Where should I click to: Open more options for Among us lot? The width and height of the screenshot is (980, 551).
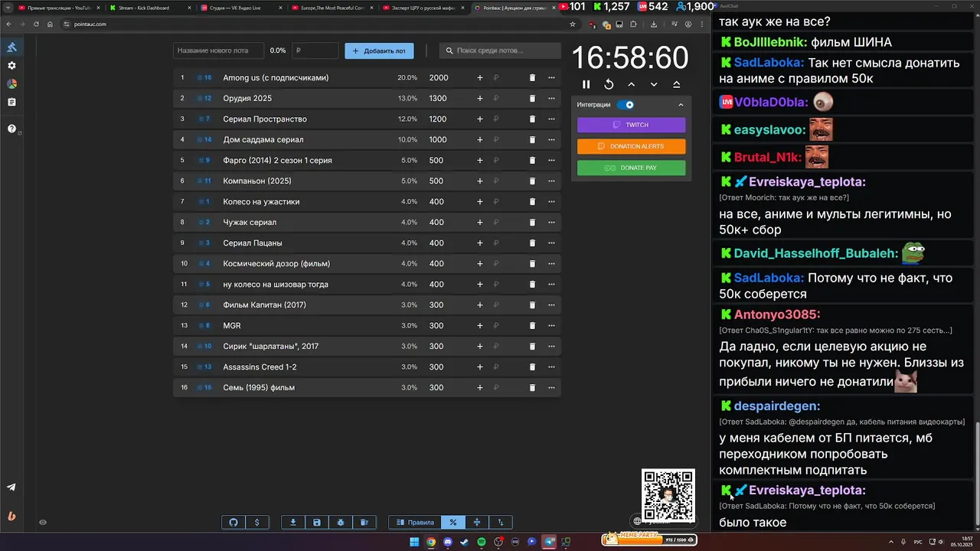point(551,78)
